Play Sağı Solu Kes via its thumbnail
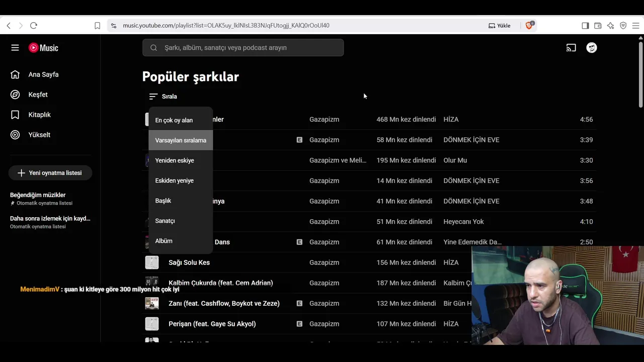The height and width of the screenshot is (362, 644). pos(152,262)
